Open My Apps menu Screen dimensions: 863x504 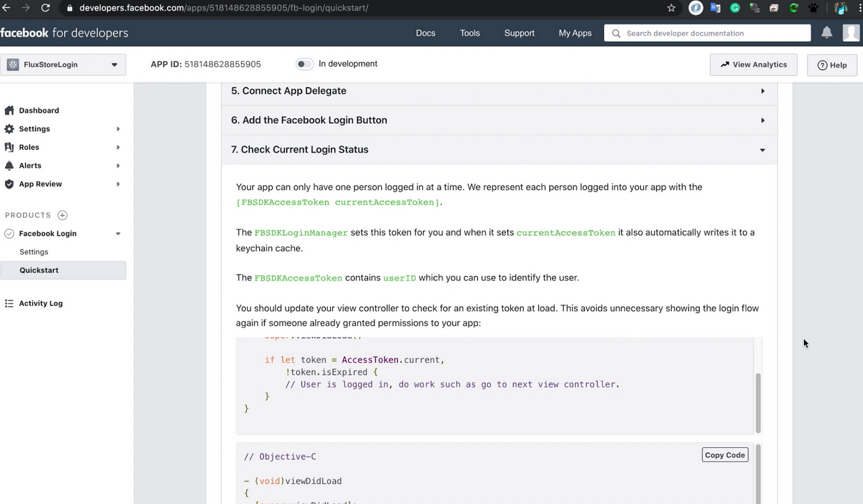click(x=575, y=33)
